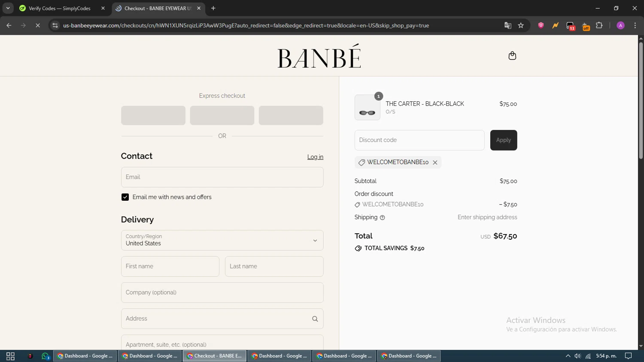Click the browser forward arrow
The width and height of the screenshot is (644, 362).
[23, 26]
